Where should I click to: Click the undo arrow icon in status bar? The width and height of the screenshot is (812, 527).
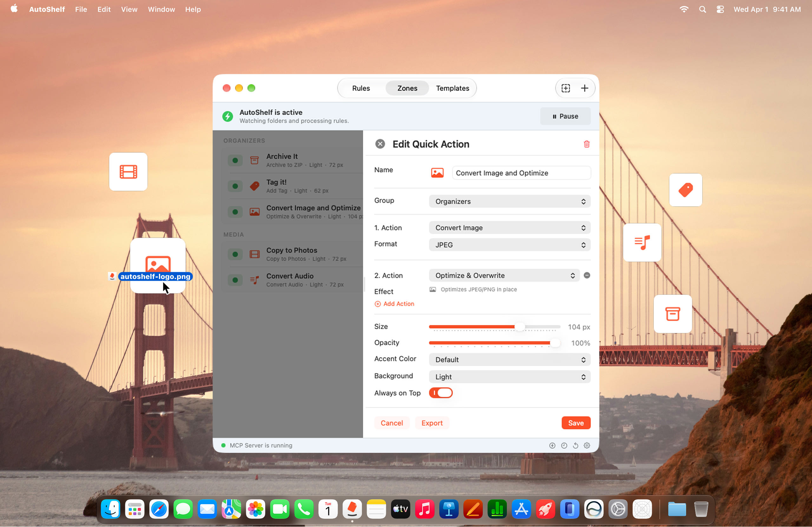point(576,446)
